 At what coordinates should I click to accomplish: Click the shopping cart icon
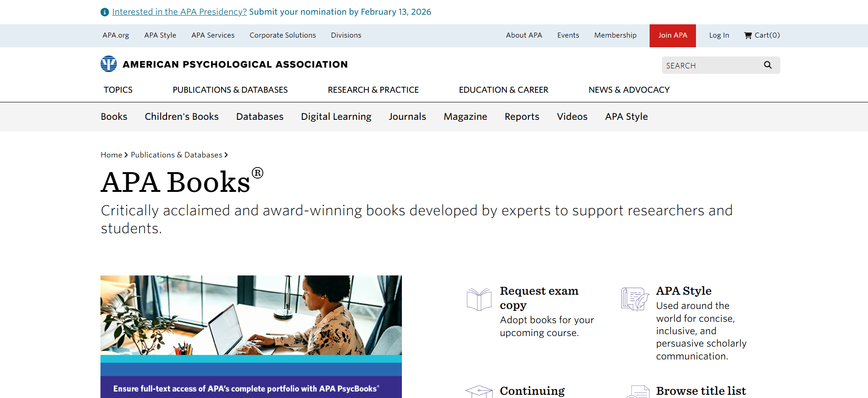pos(748,35)
